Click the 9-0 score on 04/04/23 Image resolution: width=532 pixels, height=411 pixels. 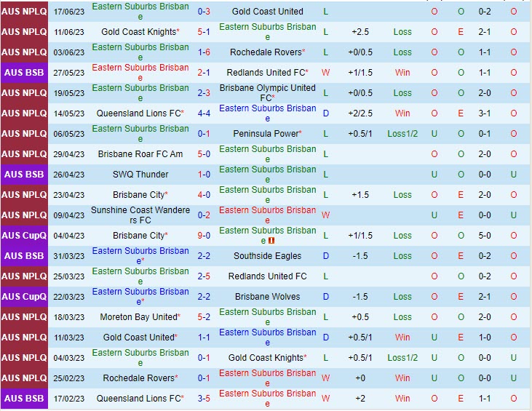pos(204,236)
